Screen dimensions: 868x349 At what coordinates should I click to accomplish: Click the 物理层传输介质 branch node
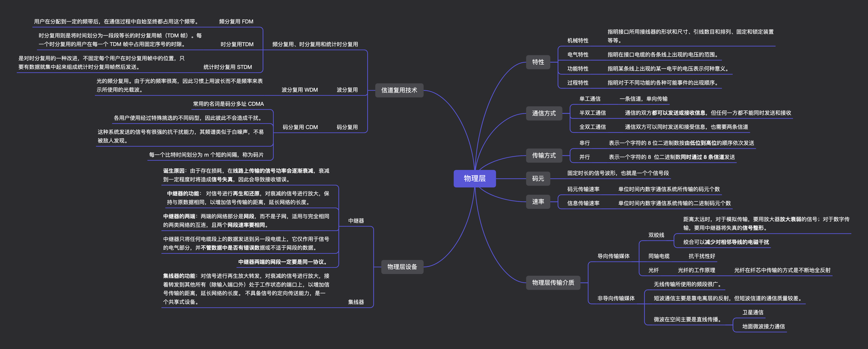tap(553, 282)
